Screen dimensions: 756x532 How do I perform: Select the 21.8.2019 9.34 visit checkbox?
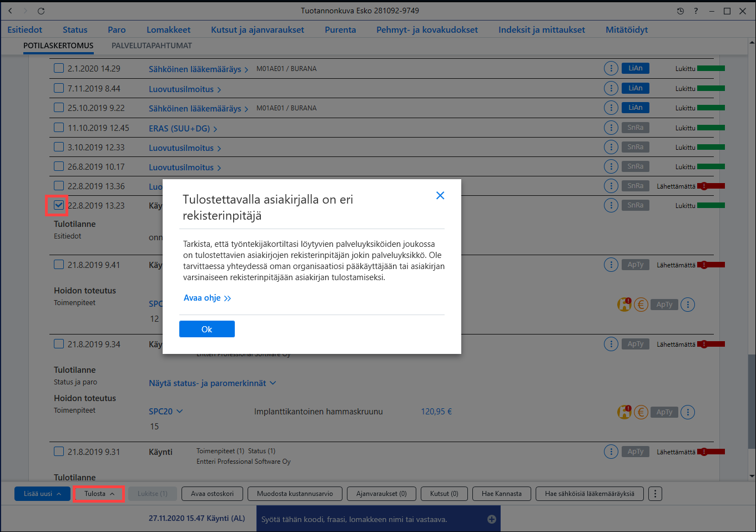click(59, 343)
